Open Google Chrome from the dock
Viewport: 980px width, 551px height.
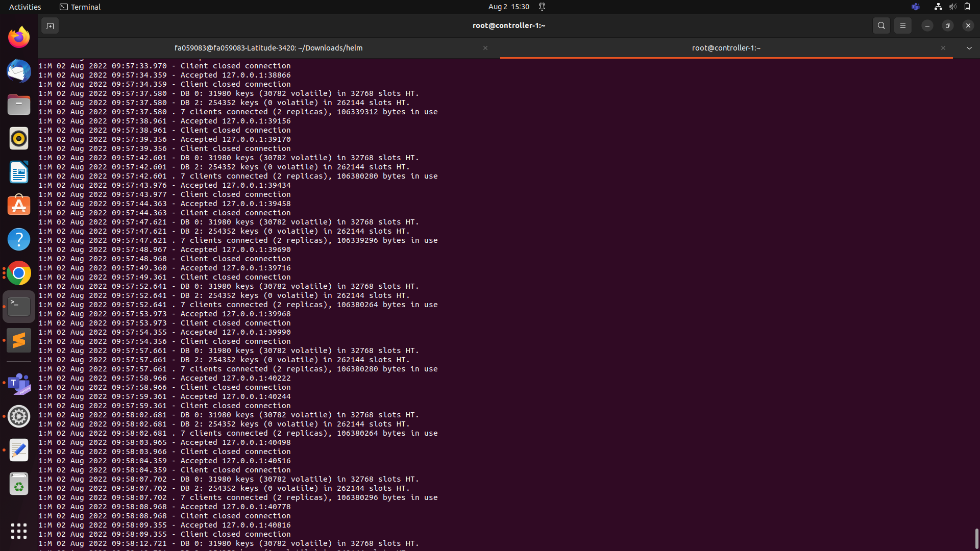(x=18, y=272)
